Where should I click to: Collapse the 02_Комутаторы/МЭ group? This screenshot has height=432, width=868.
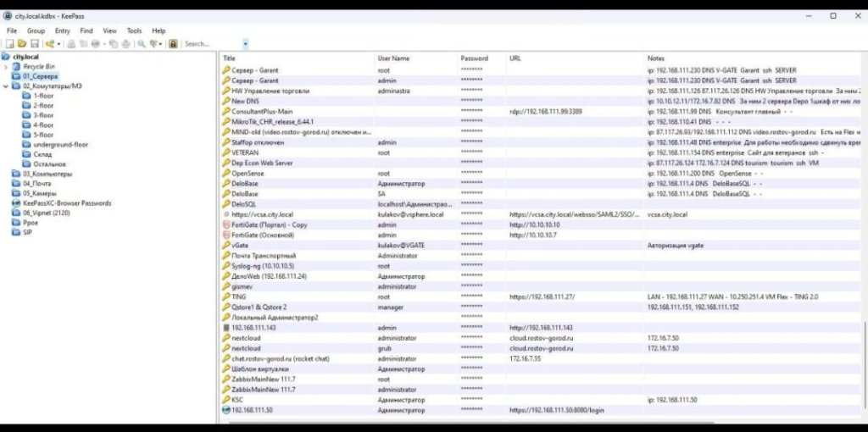[6, 86]
